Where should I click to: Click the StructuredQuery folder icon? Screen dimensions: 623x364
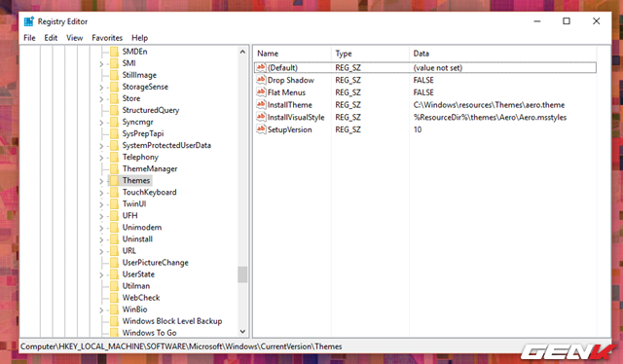pos(114,110)
